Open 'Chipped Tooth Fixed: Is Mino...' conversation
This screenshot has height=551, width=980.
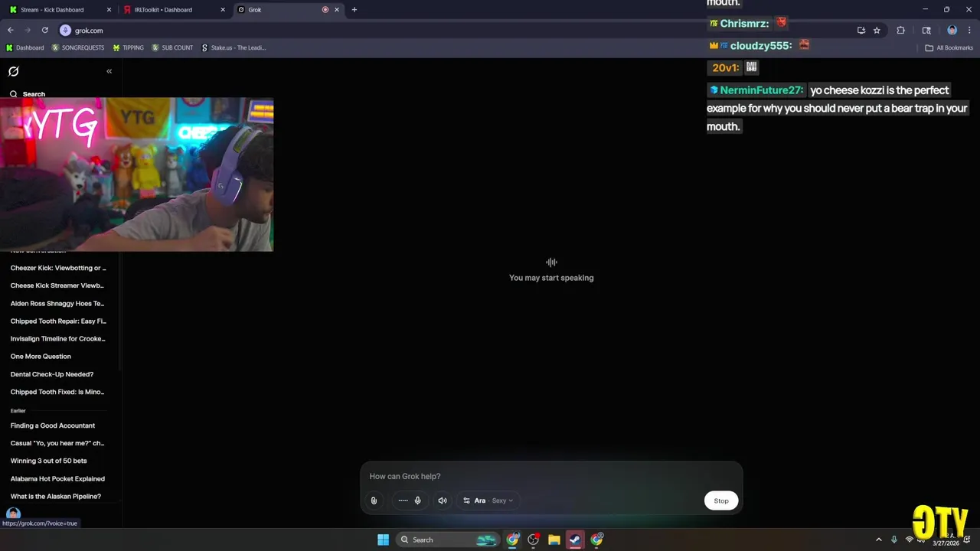pos(57,392)
